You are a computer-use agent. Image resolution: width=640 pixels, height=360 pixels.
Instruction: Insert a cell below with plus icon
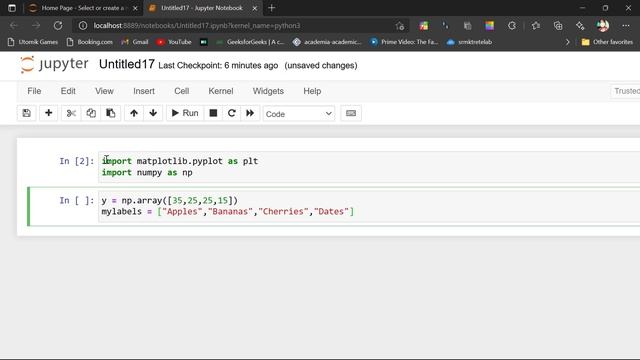(x=49, y=113)
